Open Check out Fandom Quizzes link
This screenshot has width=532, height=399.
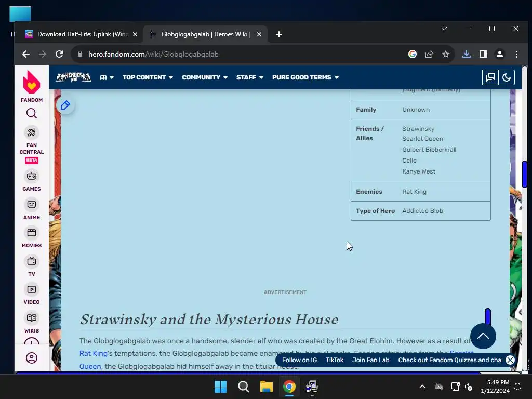(449, 360)
